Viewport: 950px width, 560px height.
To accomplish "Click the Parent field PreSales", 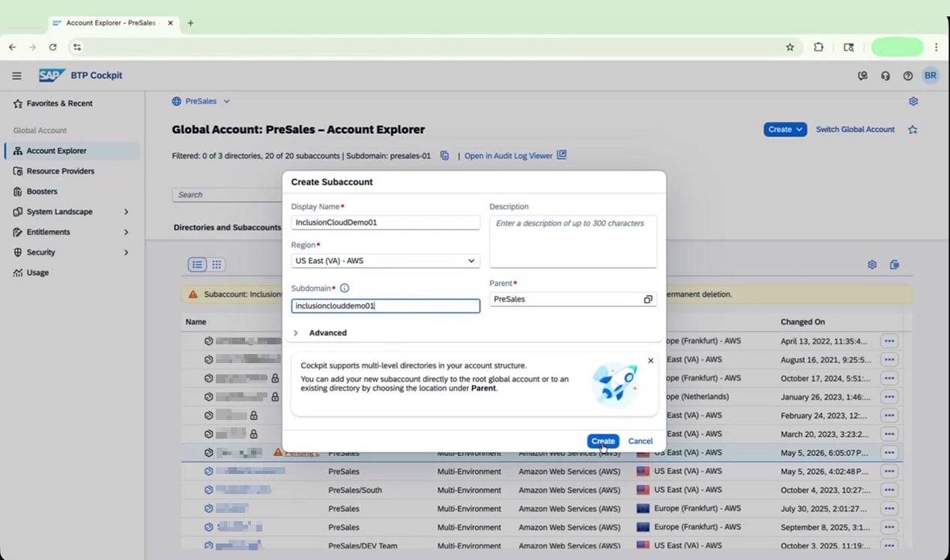I will 573,299.
